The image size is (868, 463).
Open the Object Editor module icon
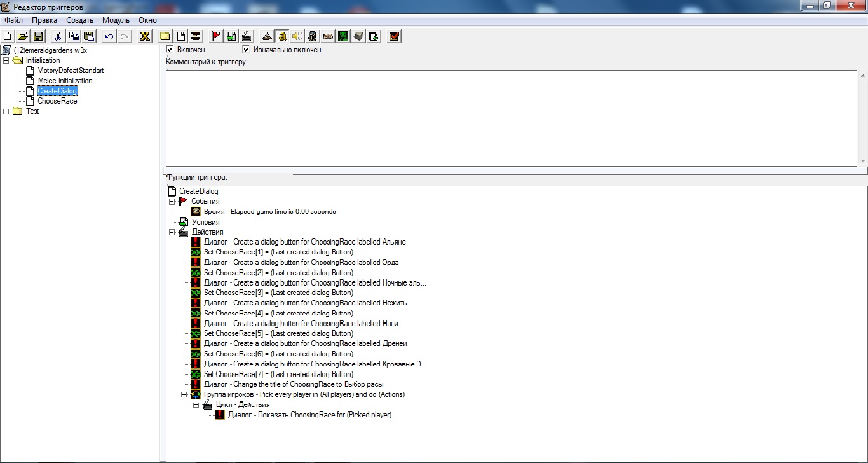tap(313, 36)
